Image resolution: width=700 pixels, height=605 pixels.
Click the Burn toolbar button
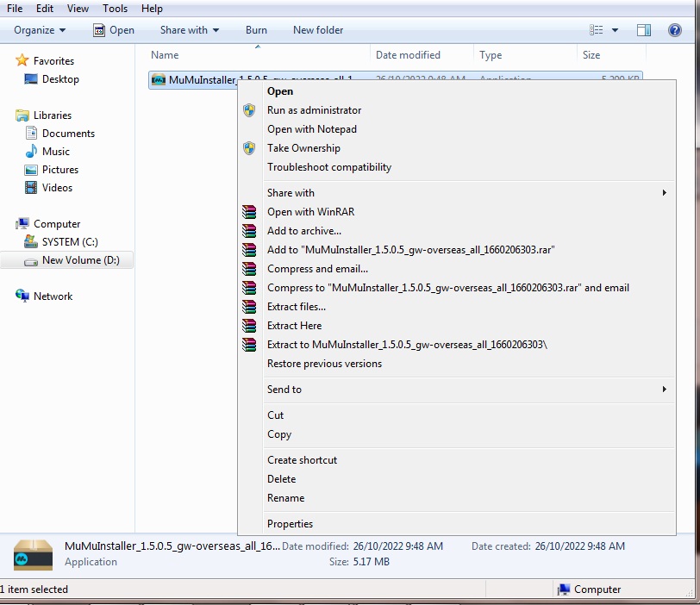click(x=256, y=30)
